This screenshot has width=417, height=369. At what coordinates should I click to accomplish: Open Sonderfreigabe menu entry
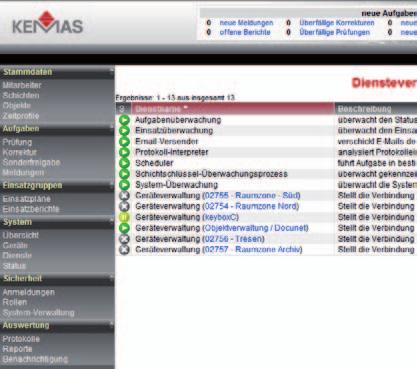click(x=31, y=162)
